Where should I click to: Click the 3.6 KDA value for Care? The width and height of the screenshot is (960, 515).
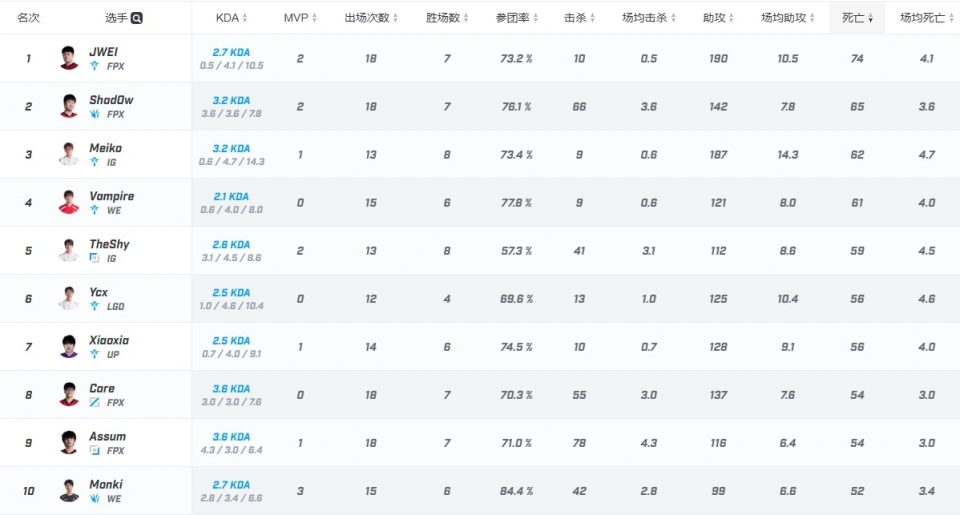click(231, 389)
